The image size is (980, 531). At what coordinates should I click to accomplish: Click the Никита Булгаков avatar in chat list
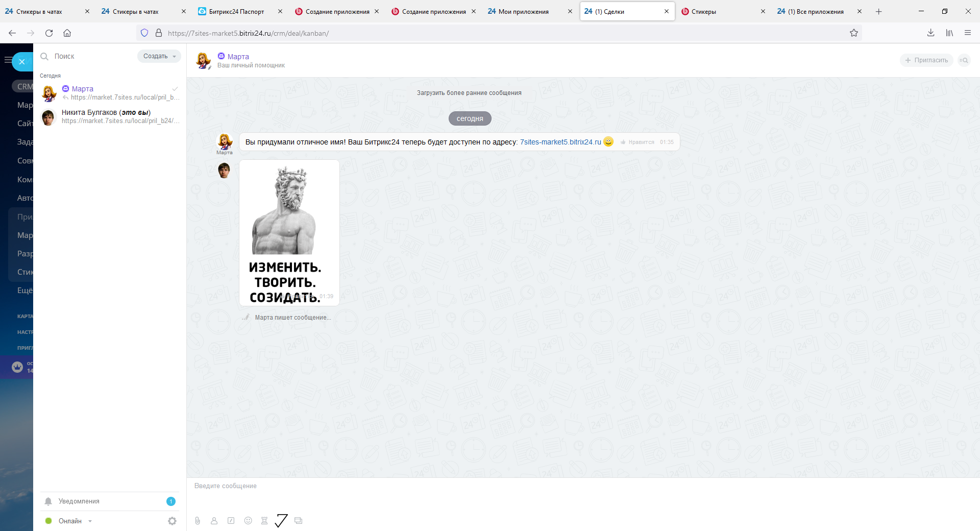click(x=48, y=117)
